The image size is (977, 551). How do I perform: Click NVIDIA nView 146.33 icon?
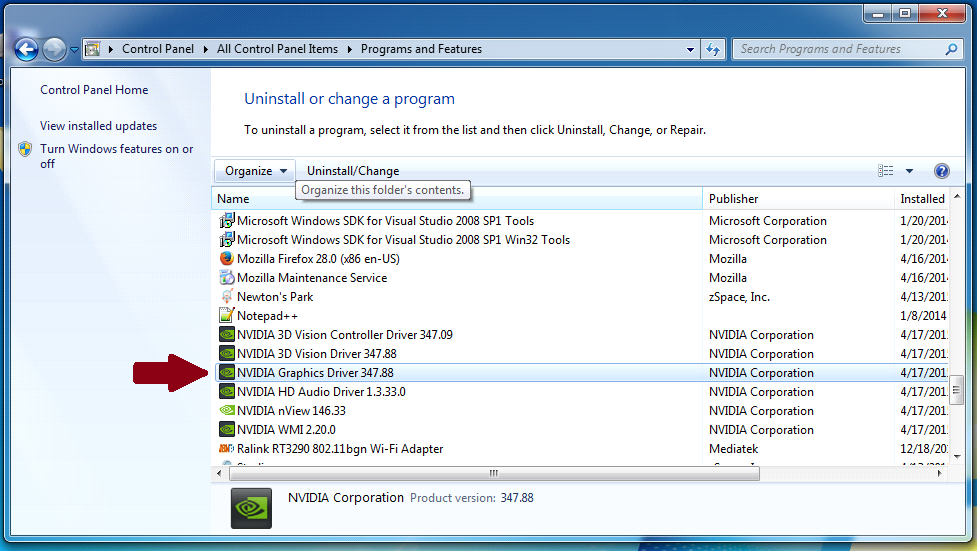pos(227,411)
